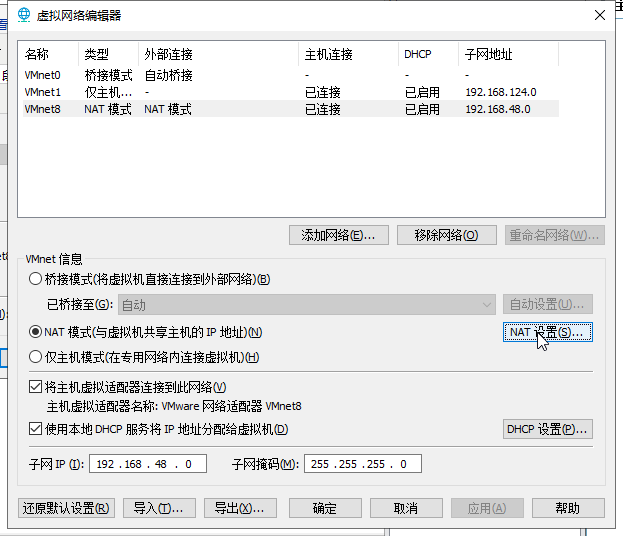Click the DHCP column header
This screenshot has width=623, height=536.
click(429, 54)
